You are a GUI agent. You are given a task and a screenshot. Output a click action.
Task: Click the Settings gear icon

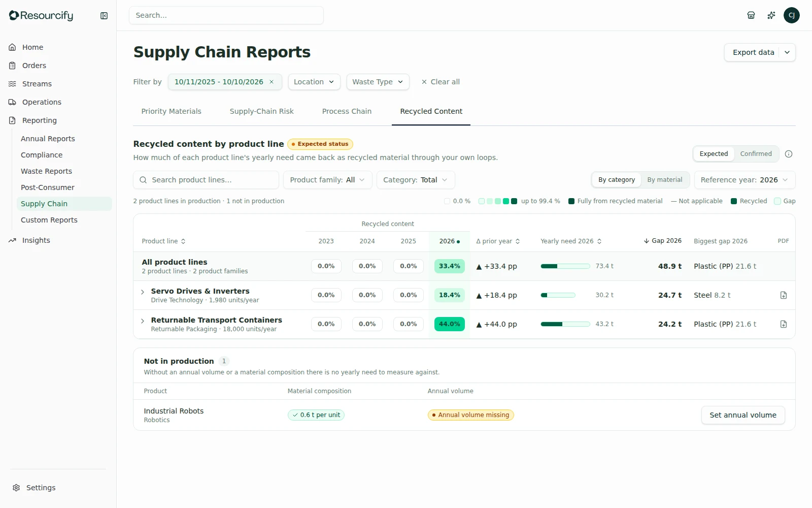pyautogui.click(x=16, y=488)
